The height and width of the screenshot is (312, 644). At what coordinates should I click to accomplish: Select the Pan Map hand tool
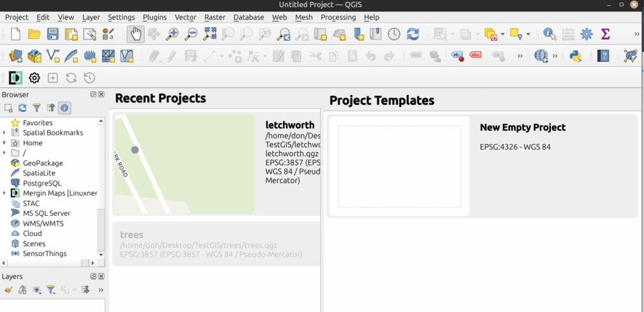click(136, 34)
